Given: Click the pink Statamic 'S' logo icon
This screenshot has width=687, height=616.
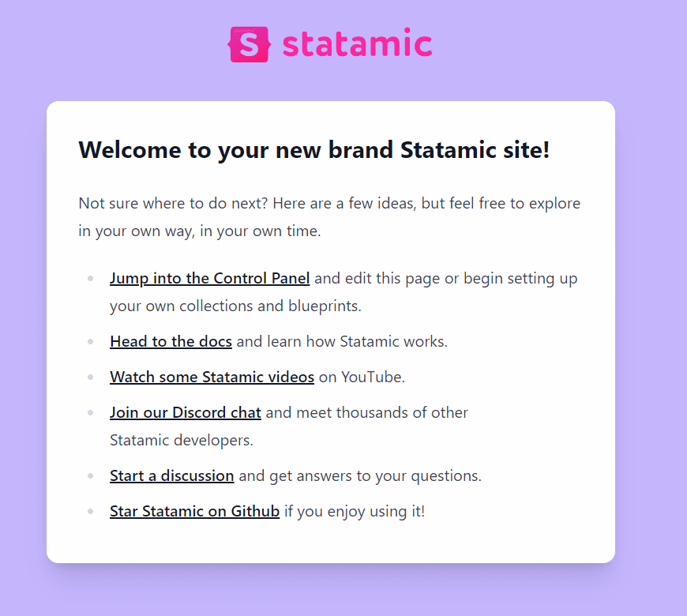Looking at the screenshot, I should click(248, 44).
